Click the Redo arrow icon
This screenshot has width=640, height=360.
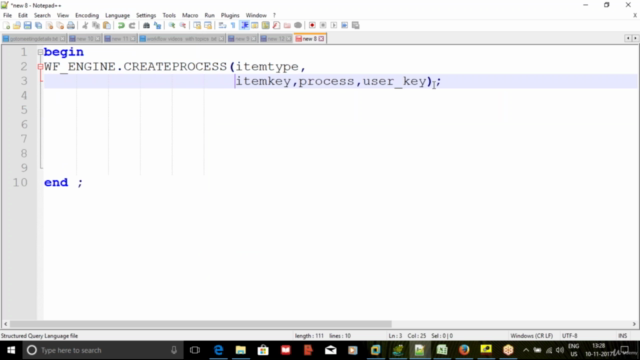point(132,25)
